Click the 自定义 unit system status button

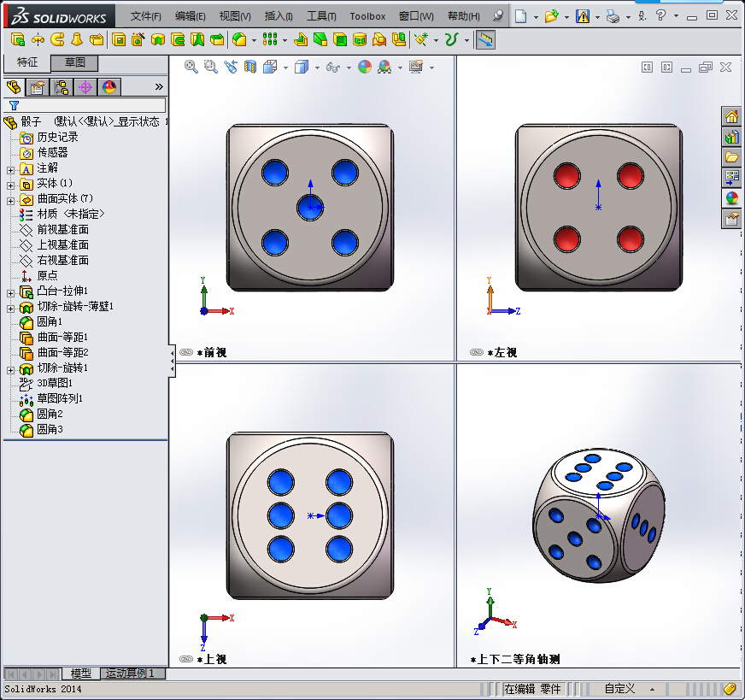[x=619, y=689]
